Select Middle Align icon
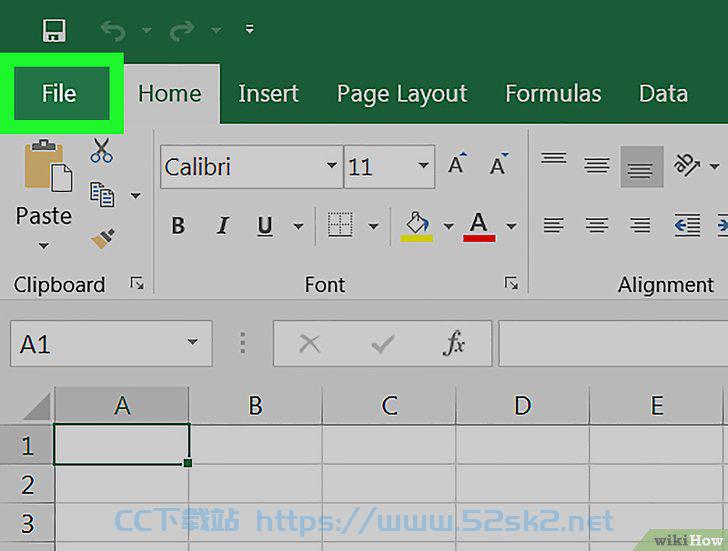 click(x=597, y=165)
